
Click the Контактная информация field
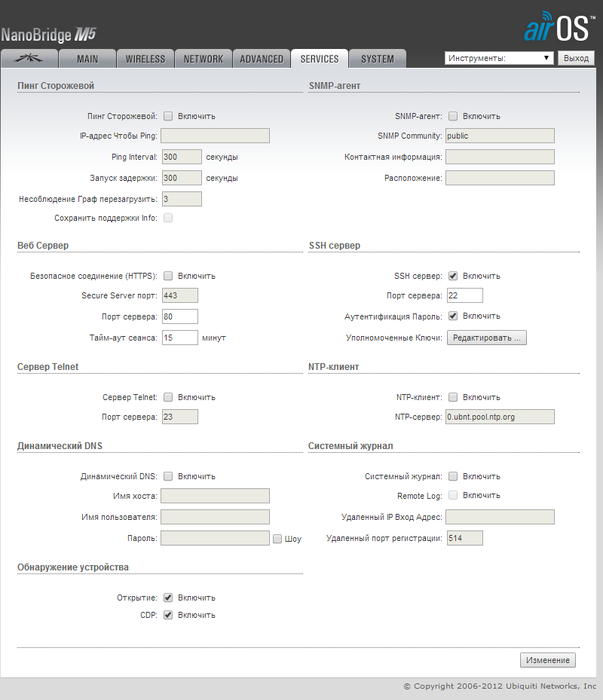[500, 157]
